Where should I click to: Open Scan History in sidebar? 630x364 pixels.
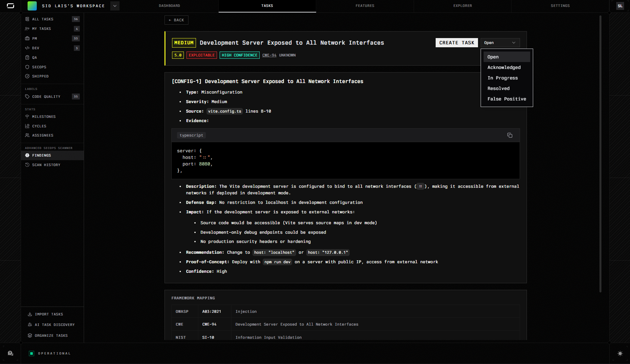pyautogui.click(x=52, y=165)
